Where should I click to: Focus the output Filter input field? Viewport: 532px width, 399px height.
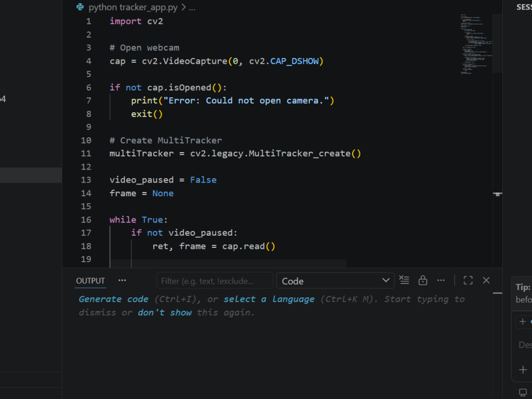click(x=214, y=281)
